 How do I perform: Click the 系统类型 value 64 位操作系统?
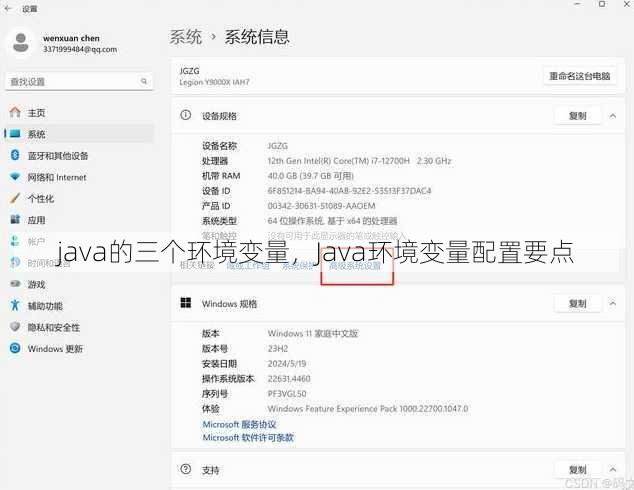point(332,221)
